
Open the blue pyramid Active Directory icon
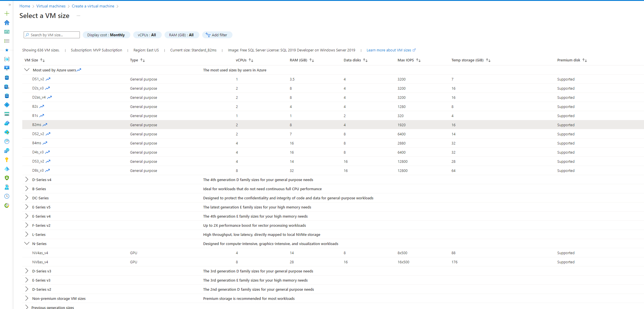[x=7, y=169]
